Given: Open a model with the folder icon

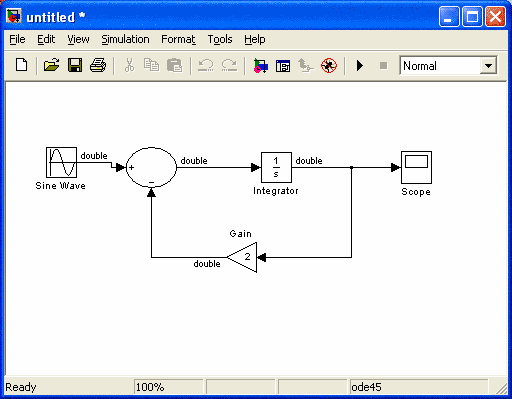Looking at the screenshot, I should [51, 65].
